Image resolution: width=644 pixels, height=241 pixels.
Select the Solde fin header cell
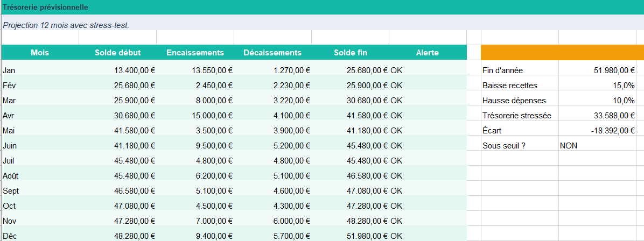(x=351, y=53)
